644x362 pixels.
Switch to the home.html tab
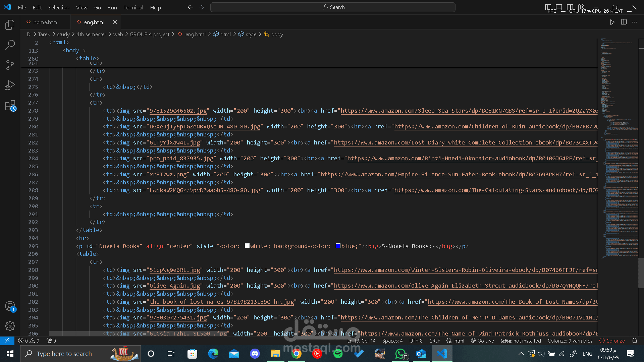point(46,22)
